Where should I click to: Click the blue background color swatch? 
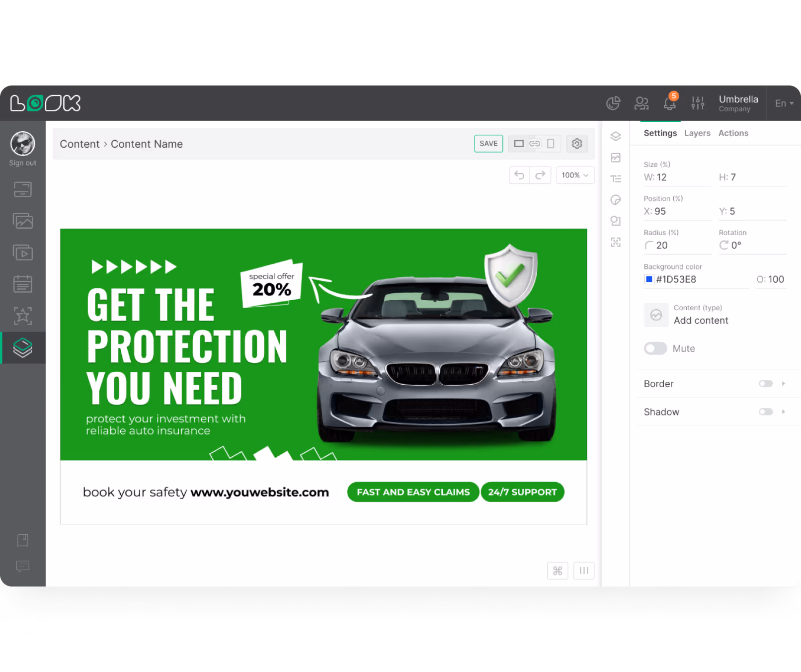tap(649, 279)
